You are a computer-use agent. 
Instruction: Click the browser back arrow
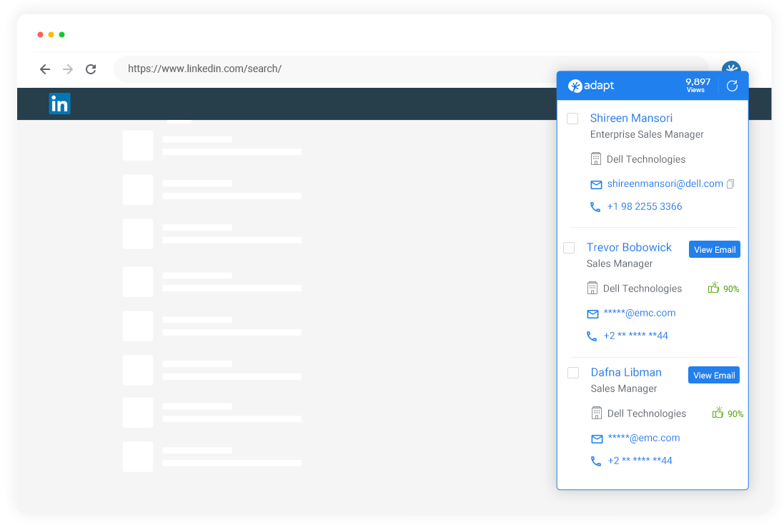coord(45,69)
